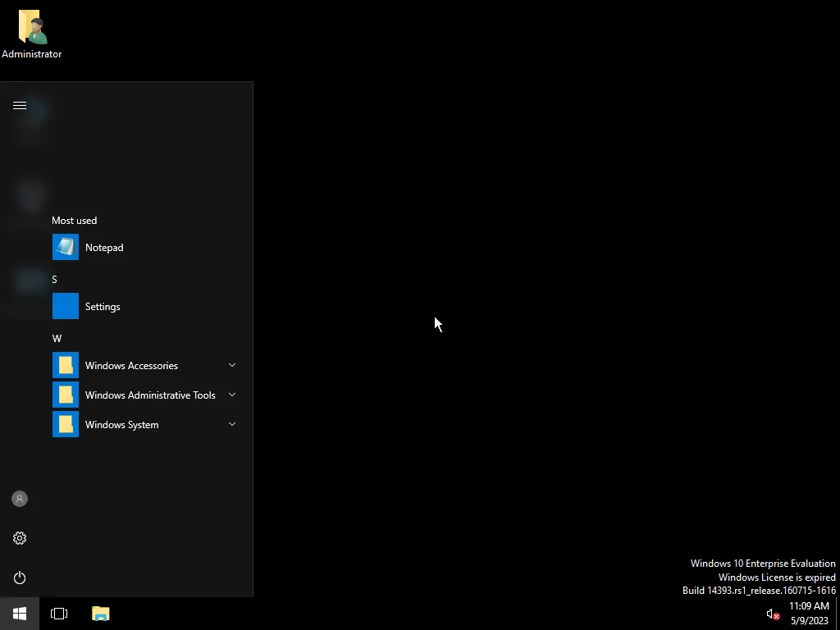Expand Windows System chevron

pyautogui.click(x=232, y=424)
